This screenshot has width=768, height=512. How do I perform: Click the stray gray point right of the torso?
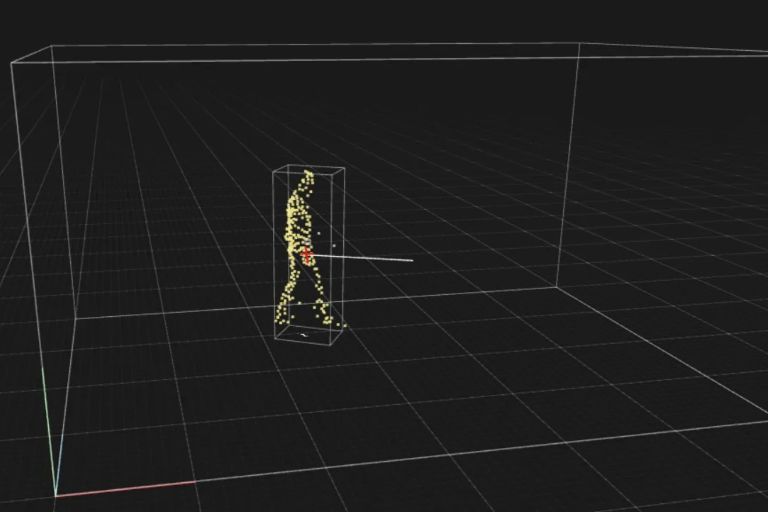(334, 246)
